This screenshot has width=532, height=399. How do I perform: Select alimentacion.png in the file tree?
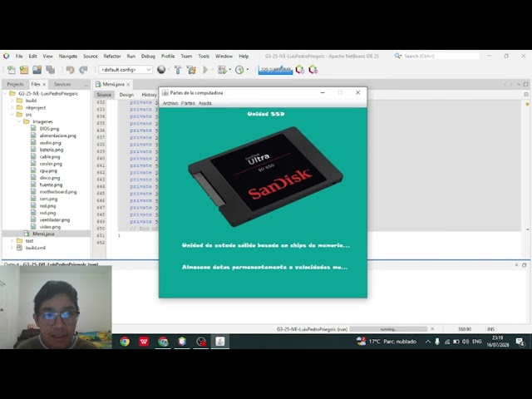click(57, 135)
